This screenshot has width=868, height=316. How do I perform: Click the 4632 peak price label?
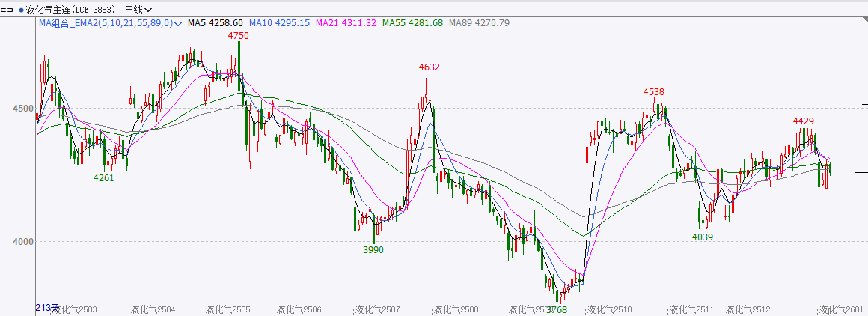pos(429,67)
